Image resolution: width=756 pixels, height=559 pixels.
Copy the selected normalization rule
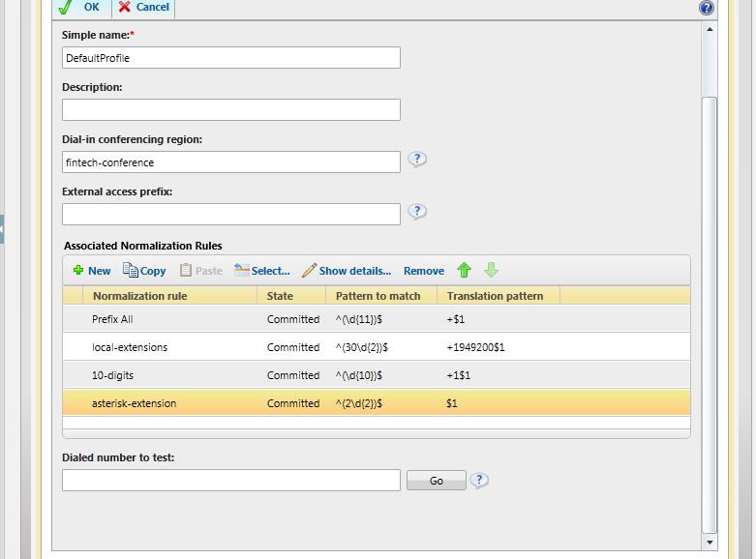[145, 271]
